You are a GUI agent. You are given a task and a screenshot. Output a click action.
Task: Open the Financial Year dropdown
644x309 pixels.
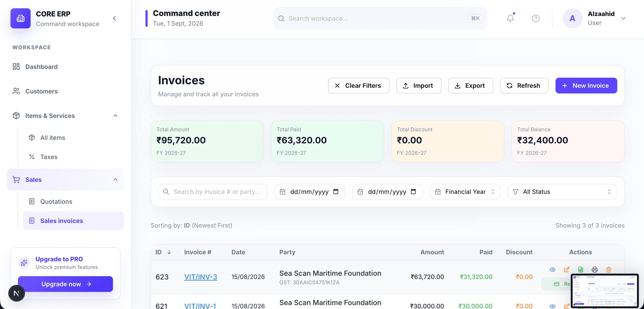click(465, 192)
